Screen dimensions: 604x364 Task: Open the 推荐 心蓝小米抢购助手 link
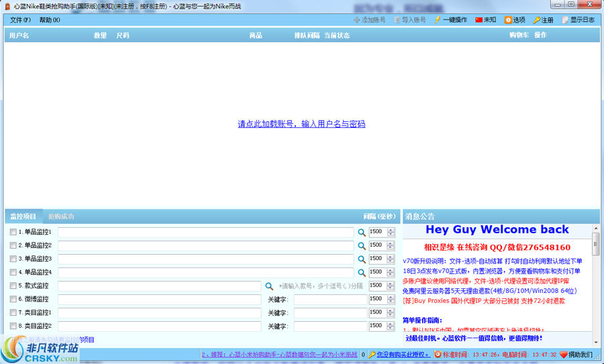pos(279,355)
